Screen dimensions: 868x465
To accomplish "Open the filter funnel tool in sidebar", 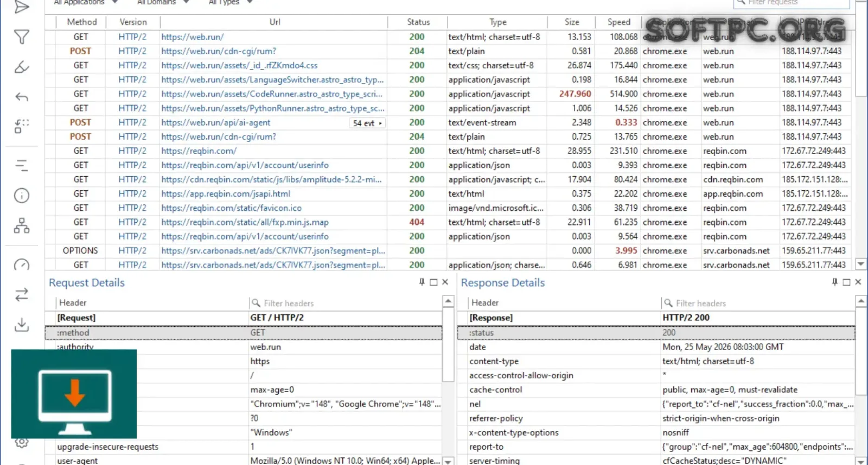I will tap(21, 37).
